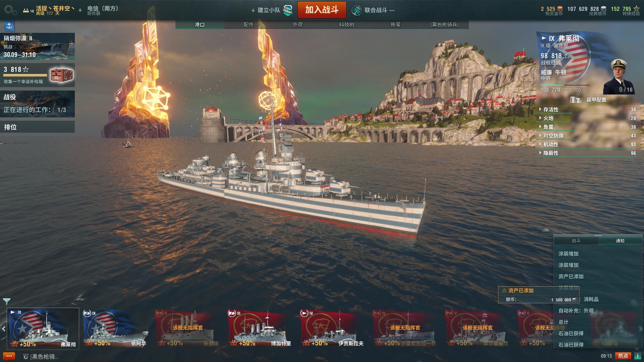644x362 pixels.
Task: Buy doubloons via 购买金币 coin icon
Action: [560, 9]
